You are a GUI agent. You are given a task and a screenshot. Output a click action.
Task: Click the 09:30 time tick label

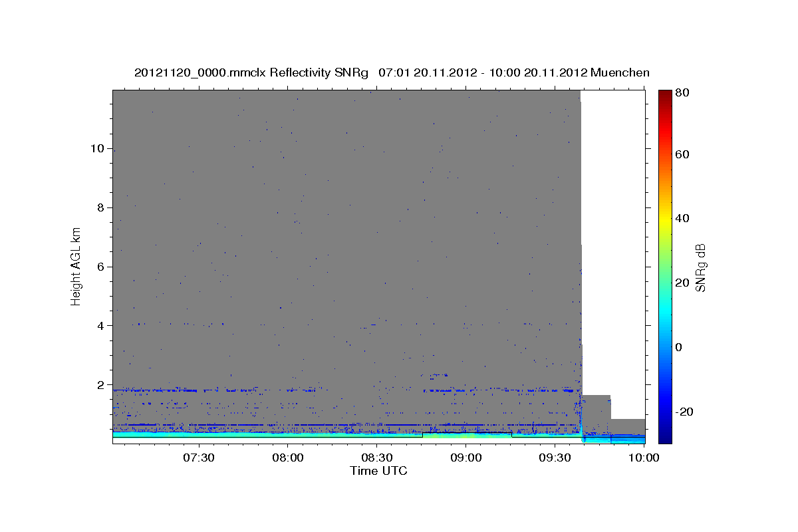coord(555,458)
